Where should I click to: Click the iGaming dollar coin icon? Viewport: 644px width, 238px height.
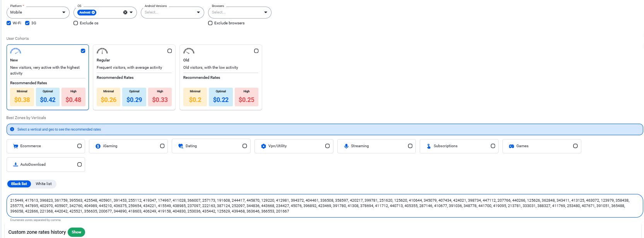[98, 146]
